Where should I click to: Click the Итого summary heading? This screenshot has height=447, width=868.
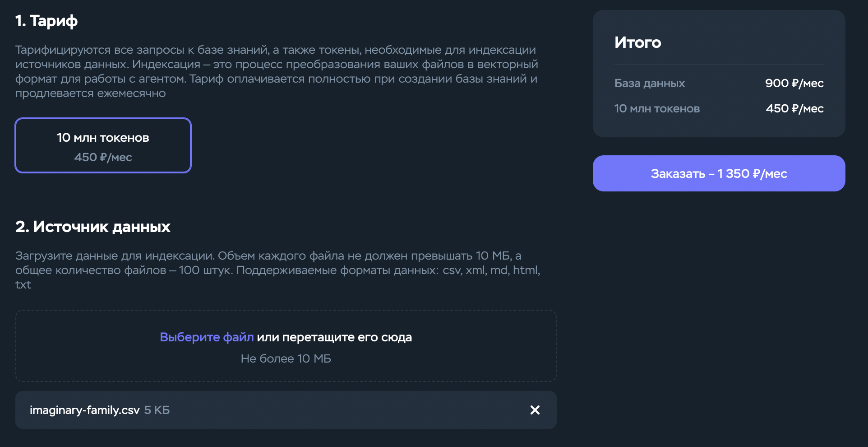coord(637,42)
